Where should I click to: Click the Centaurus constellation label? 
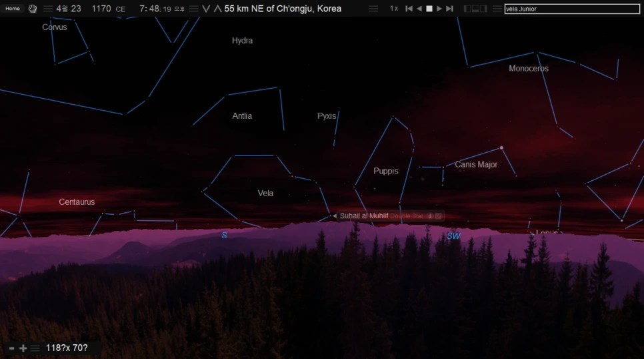pos(77,202)
